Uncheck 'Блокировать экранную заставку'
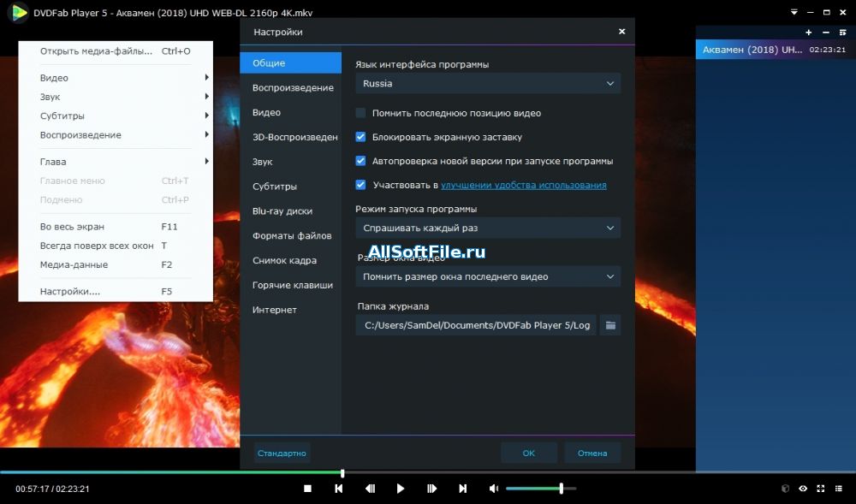 (360, 137)
